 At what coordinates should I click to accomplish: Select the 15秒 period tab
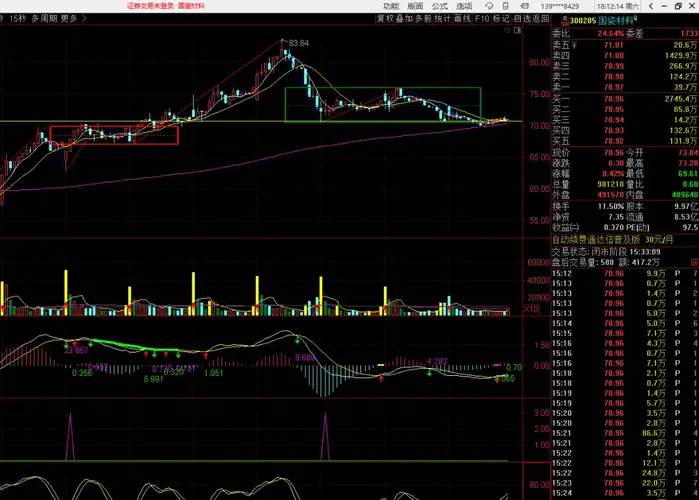coord(18,18)
